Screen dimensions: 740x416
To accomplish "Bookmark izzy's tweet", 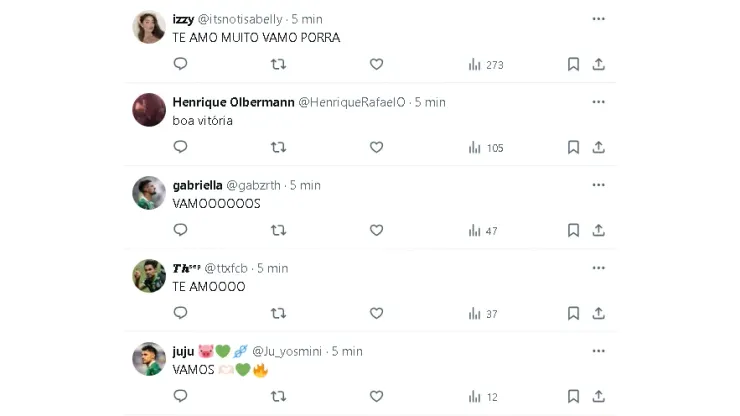I will point(573,64).
